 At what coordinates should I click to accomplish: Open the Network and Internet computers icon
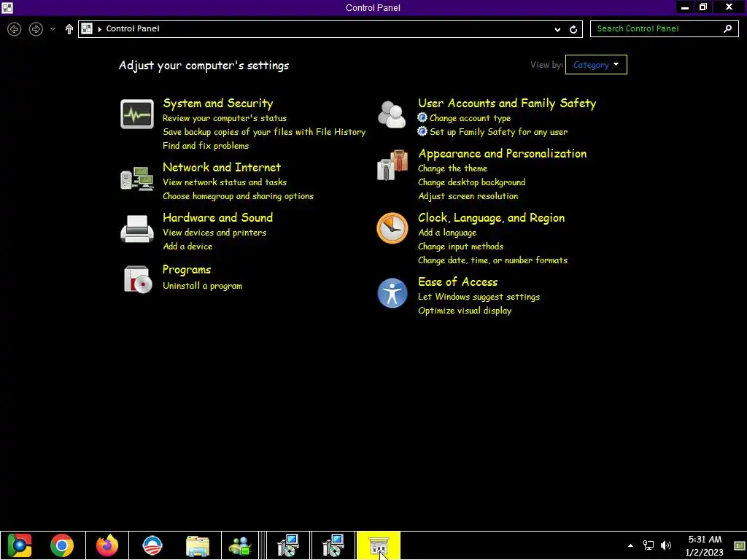tap(137, 179)
